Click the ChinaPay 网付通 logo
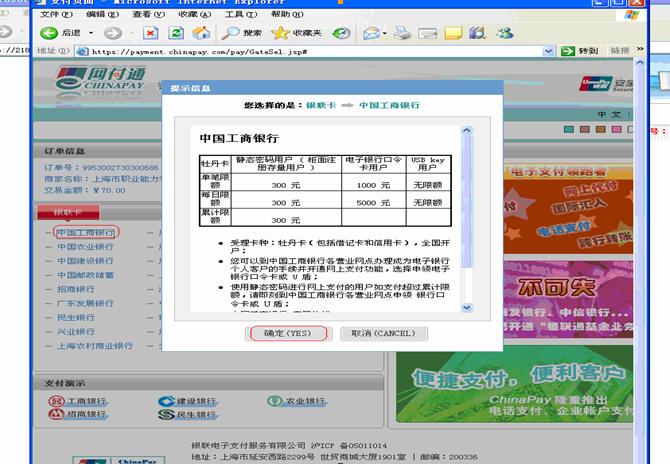This screenshot has width=670, height=464. coord(101,79)
